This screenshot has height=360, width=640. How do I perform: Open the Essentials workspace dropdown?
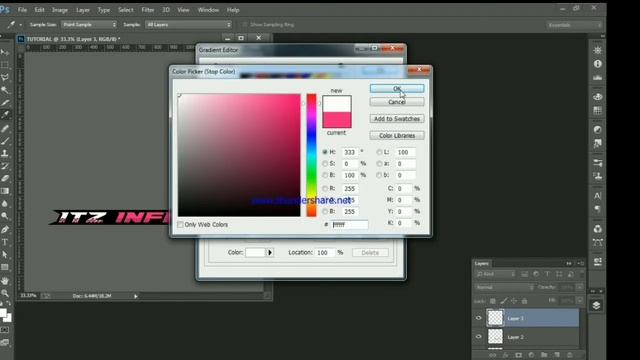[x=574, y=25]
